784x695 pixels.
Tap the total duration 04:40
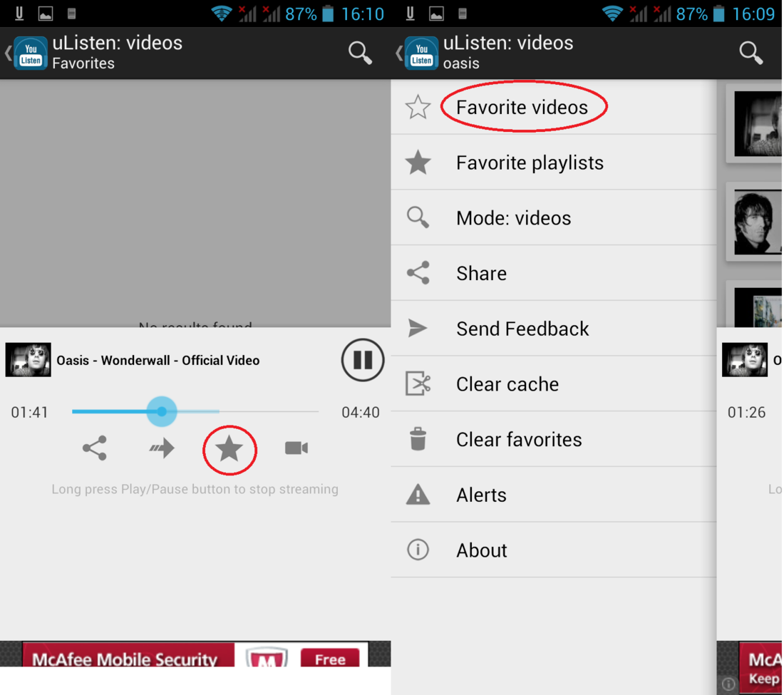tap(361, 413)
